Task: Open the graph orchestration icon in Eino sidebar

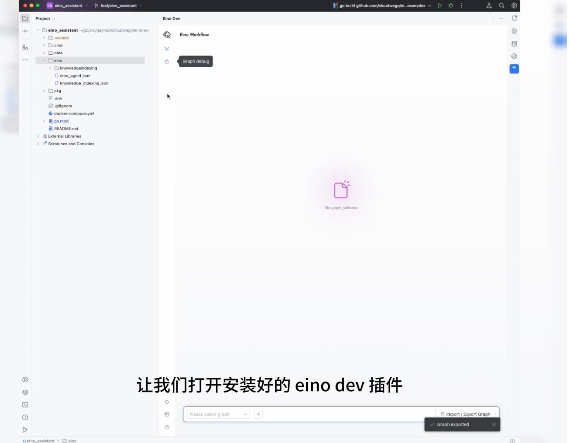Action: coord(167,48)
